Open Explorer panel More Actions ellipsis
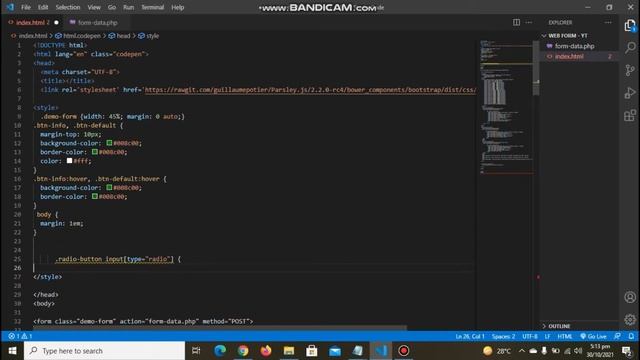 click(x=608, y=22)
